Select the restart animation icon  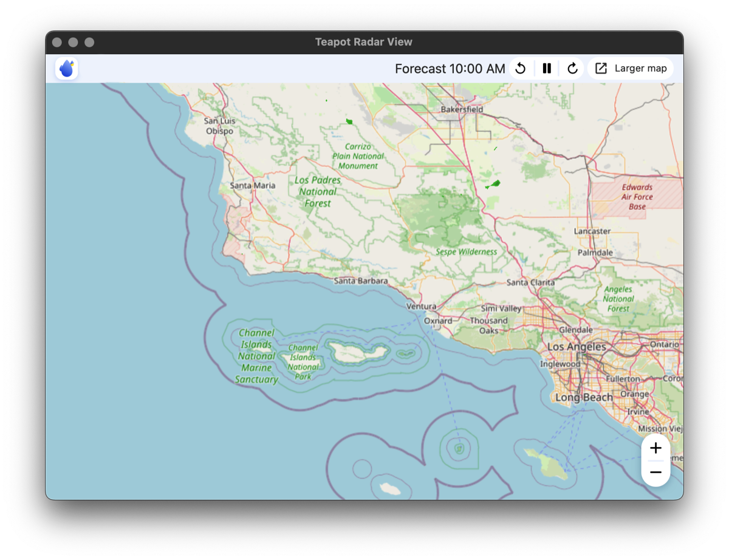click(521, 68)
